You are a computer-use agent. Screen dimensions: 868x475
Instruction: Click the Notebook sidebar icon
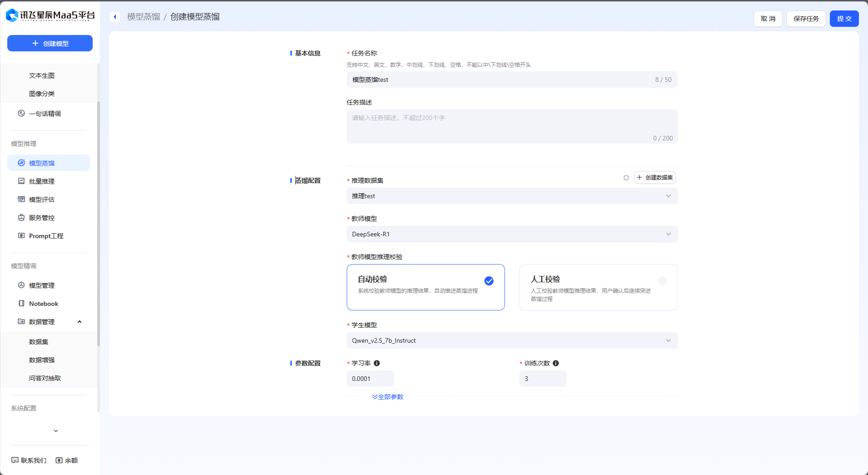21,303
